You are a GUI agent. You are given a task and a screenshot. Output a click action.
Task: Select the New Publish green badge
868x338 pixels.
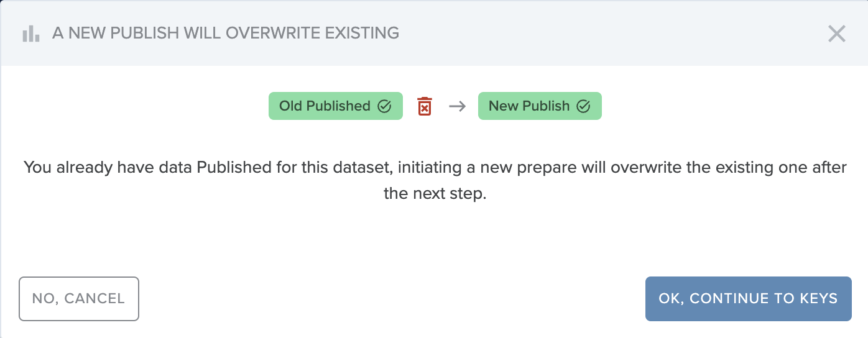click(540, 106)
